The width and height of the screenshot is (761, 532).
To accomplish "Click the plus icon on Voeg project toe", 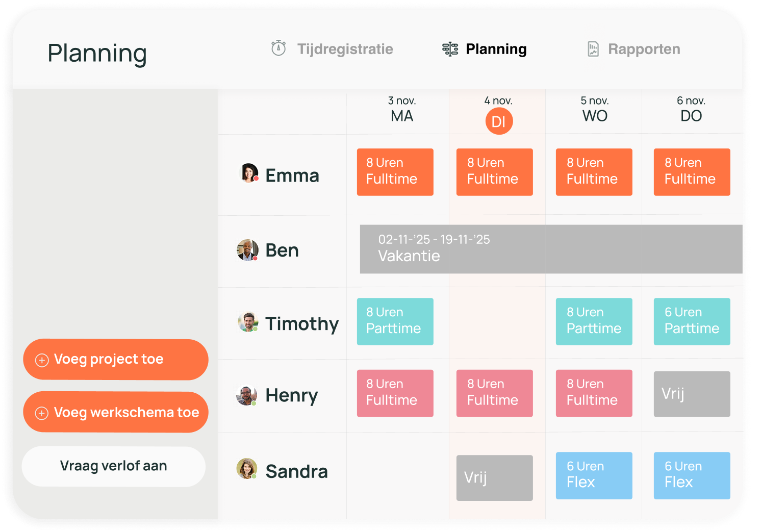I will point(42,360).
